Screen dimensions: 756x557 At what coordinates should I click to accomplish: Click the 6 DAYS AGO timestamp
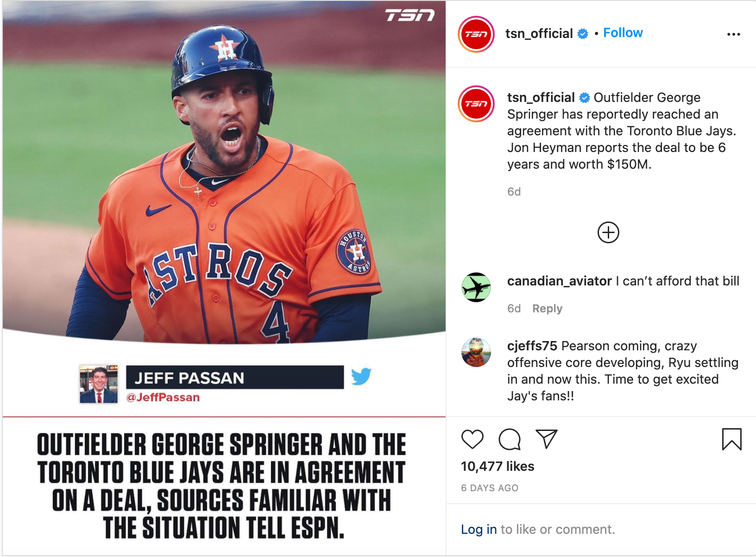coord(489,488)
